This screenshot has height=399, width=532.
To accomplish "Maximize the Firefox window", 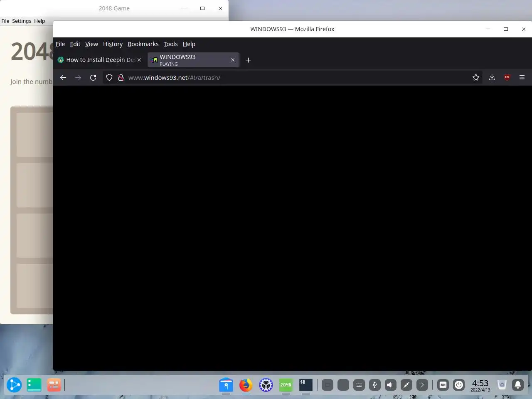I will pos(506,29).
